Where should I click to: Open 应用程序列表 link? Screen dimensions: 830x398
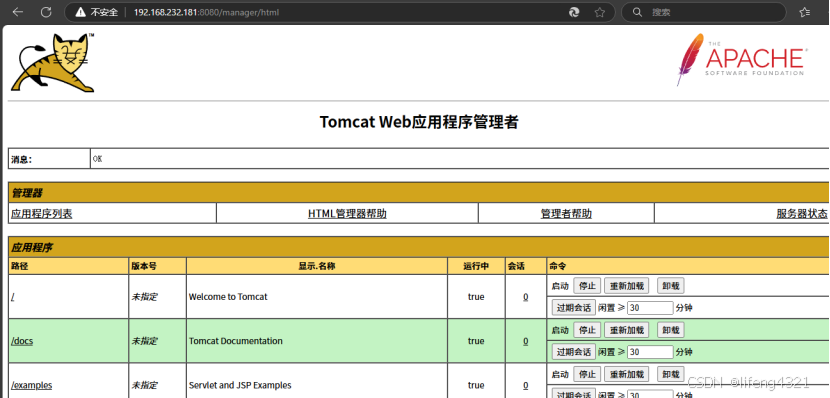41,214
